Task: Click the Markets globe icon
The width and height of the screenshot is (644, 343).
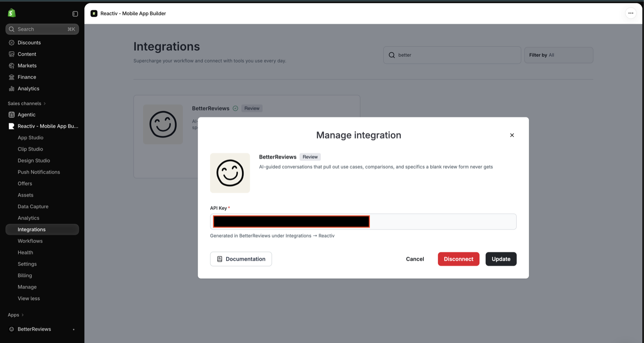Action: tap(12, 66)
